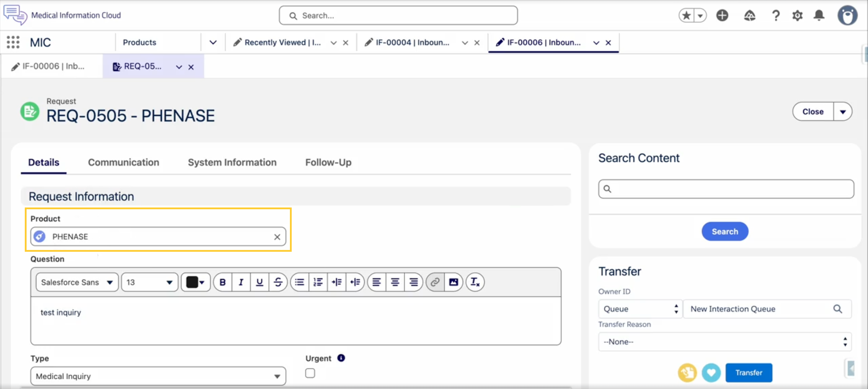Open IF-00006 tab options chevron

tap(596, 43)
